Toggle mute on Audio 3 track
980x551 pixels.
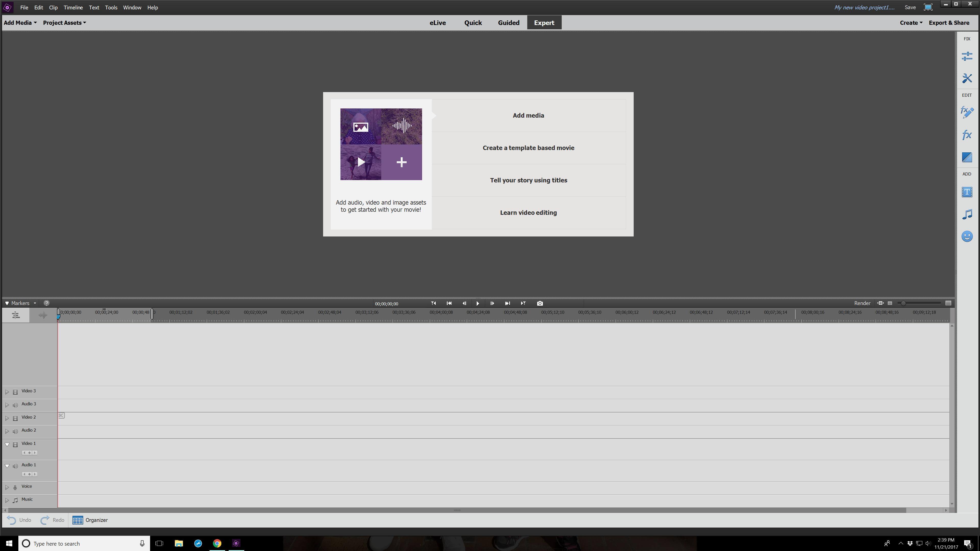coord(15,405)
